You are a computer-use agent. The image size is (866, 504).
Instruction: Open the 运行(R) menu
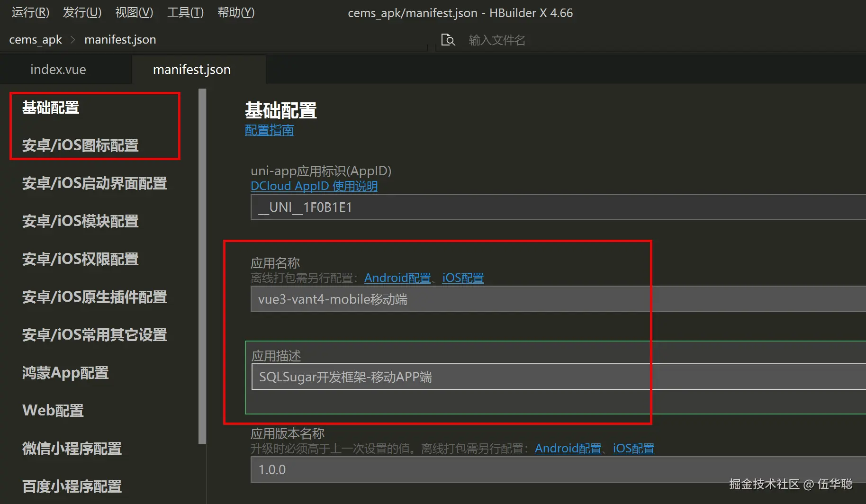(x=30, y=12)
